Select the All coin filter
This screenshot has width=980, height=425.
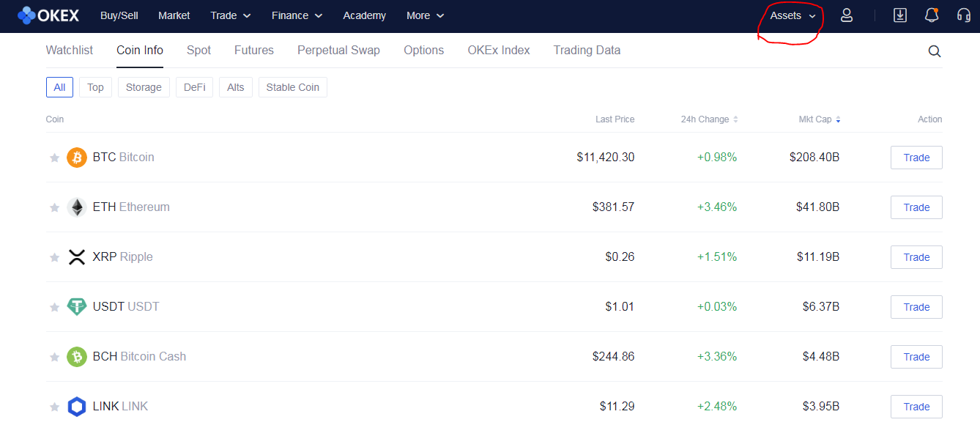click(x=59, y=87)
